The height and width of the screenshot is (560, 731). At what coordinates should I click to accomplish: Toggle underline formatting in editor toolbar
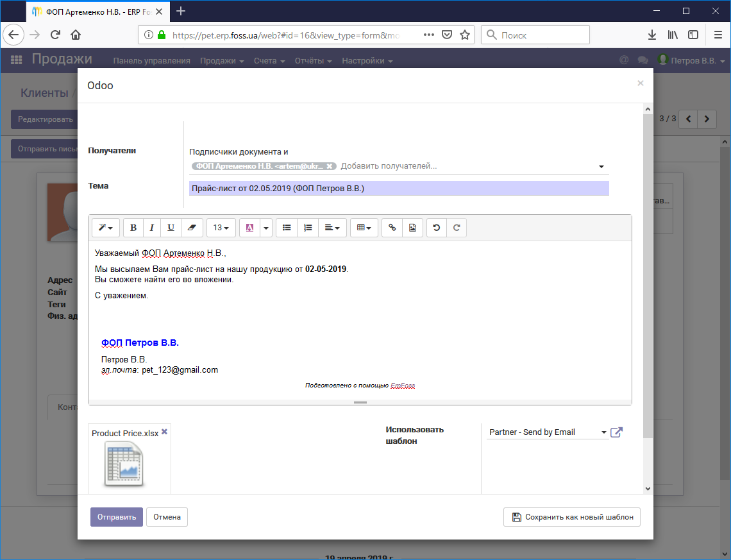[x=171, y=228]
